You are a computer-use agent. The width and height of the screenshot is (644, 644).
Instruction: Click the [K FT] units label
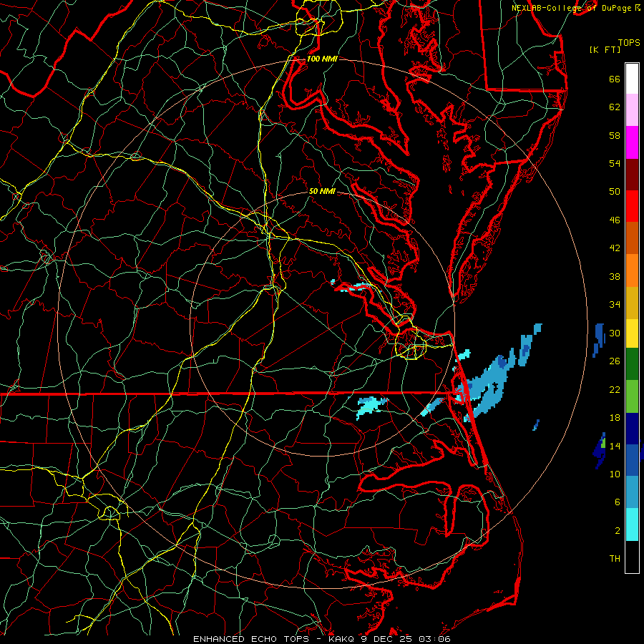605,49
